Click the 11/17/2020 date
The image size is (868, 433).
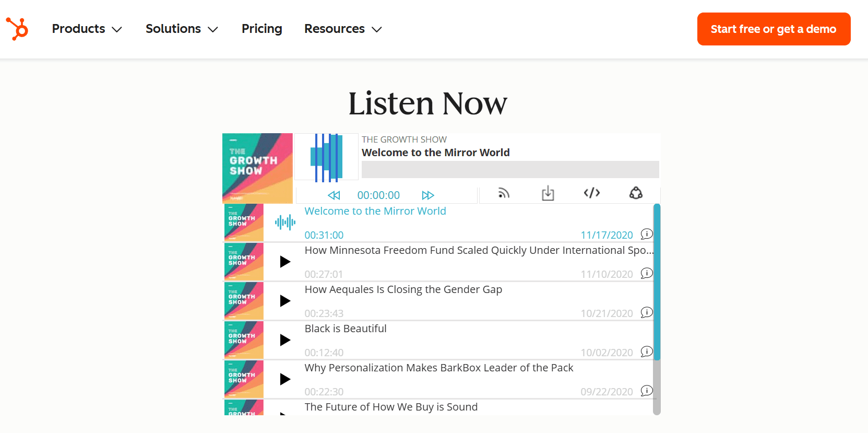(x=607, y=235)
